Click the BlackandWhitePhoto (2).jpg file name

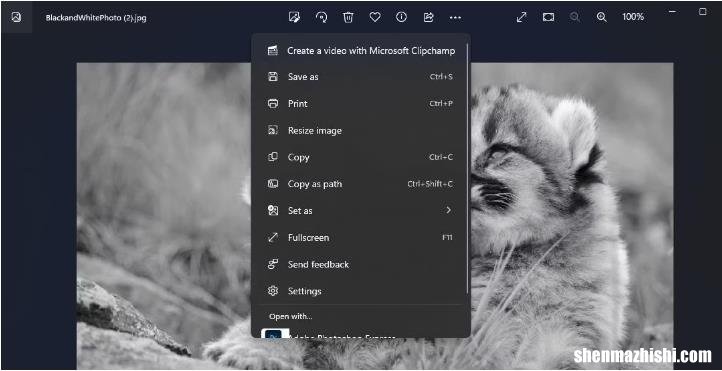click(96, 18)
